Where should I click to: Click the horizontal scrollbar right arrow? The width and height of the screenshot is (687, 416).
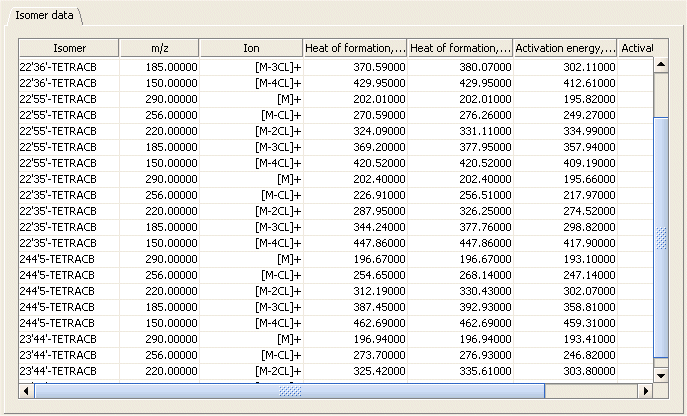tap(643, 391)
